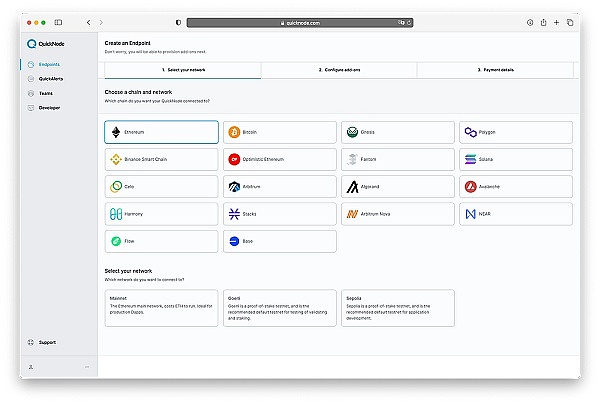Viewport: 600px width, 404px height.
Task: Select the Sepolia network card
Action: (x=398, y=308)
